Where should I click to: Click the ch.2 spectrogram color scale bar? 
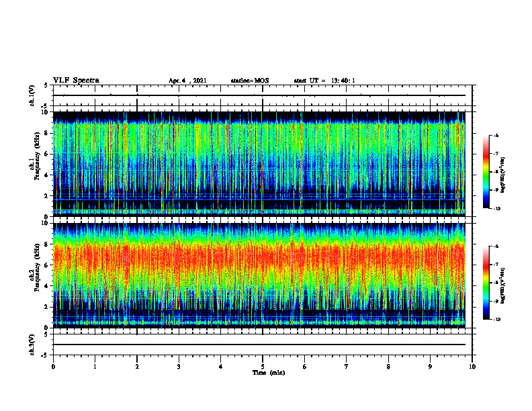(486, 283)
